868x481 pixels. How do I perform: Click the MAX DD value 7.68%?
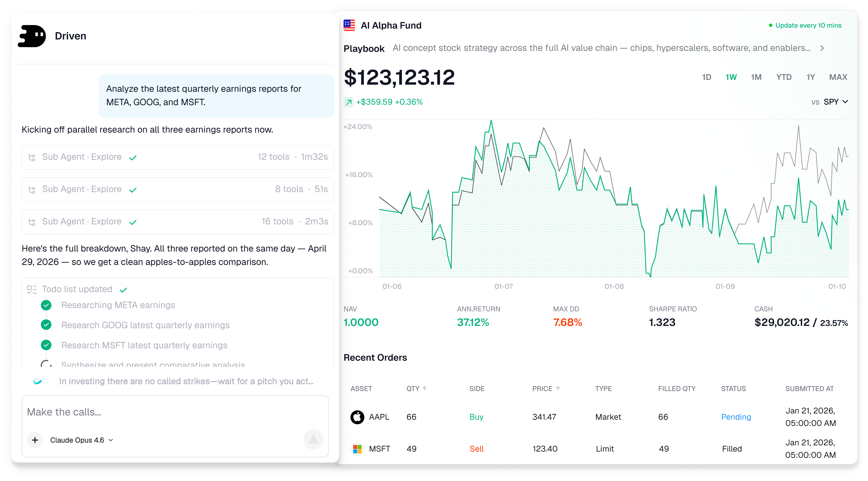[567, 322]
